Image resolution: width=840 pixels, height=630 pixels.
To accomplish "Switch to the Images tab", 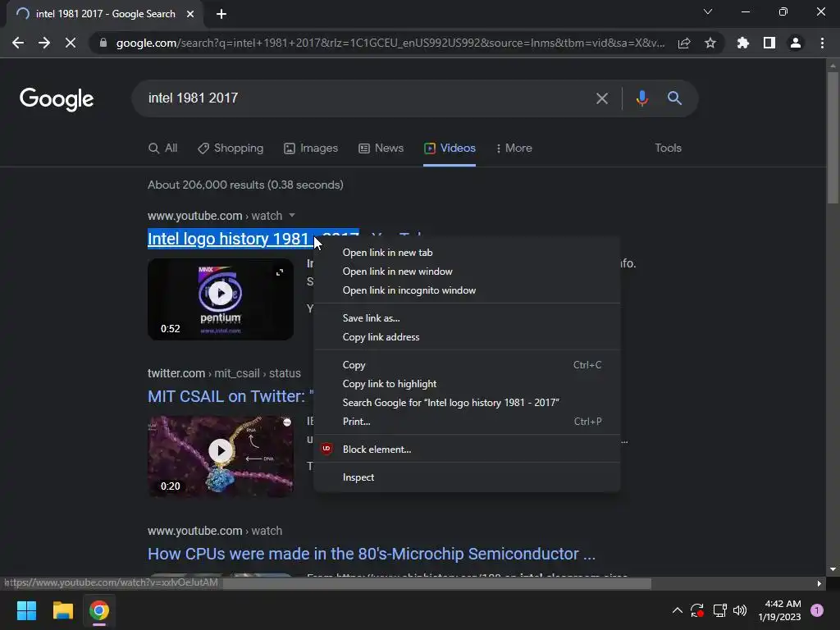I will (311, 148).
